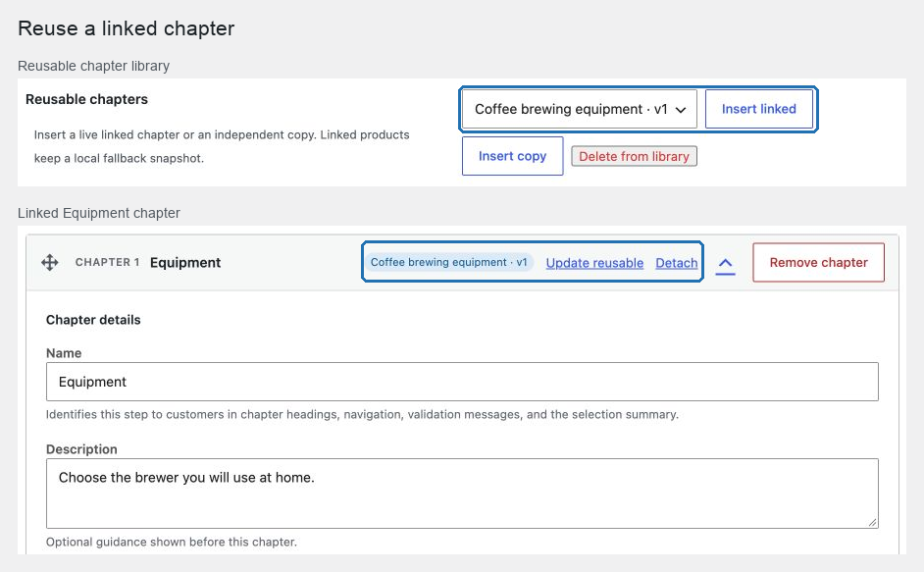Click the 'Reuse a linked chapter' heading
The width and height of the screenshot is (924, 572).
127,28
